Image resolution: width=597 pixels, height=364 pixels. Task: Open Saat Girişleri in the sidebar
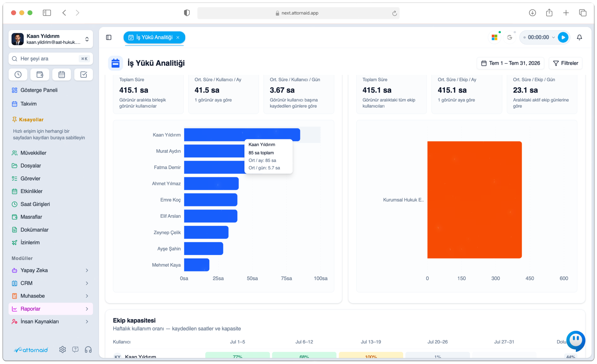51,204
